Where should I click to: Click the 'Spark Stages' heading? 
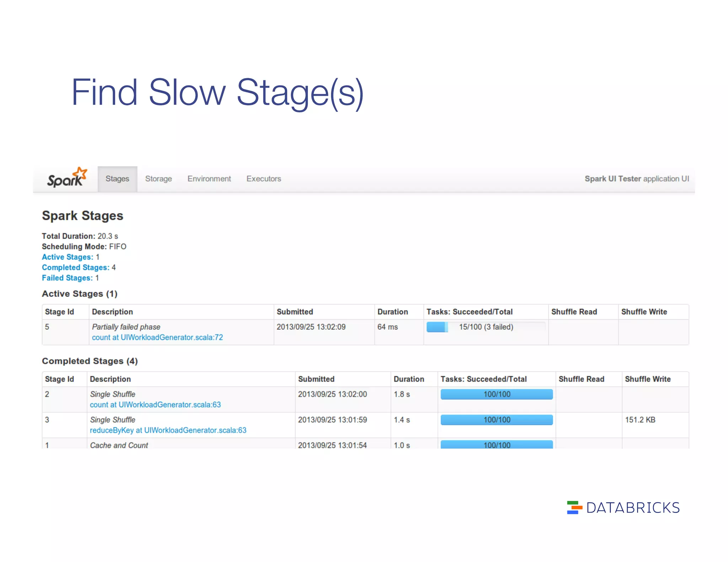click(82, 216)
